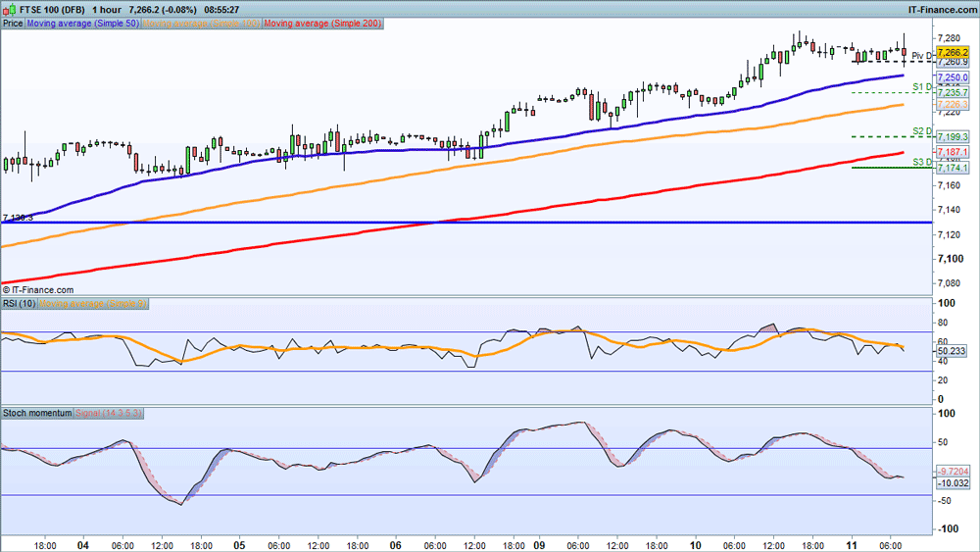The height and width of the screenshot is (552, 980).
Task: Click the 7,199.3 S2 price tag
Action: point(953,137)
